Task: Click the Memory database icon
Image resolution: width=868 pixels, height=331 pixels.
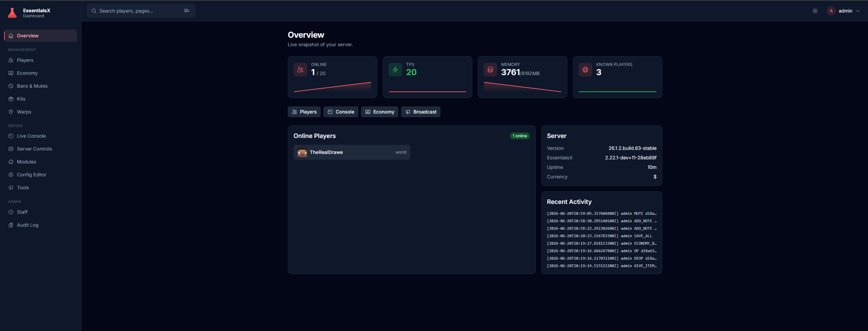Action: pyautogui.click(x=490, y=70)
